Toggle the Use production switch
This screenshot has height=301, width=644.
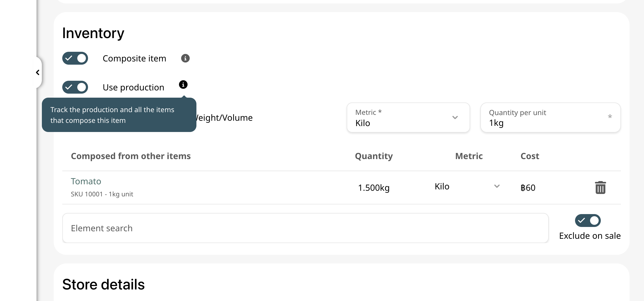tap(75, 87)
